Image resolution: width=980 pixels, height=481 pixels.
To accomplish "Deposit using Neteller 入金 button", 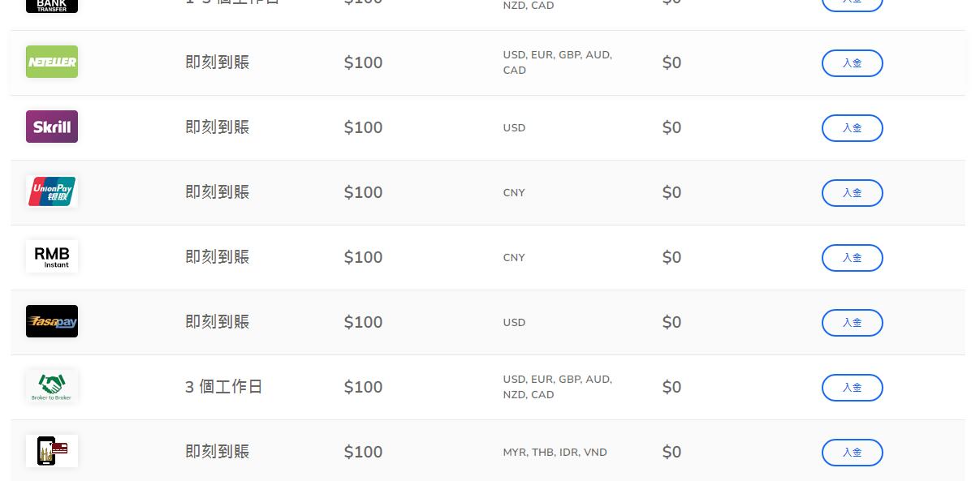I will 852,63.
